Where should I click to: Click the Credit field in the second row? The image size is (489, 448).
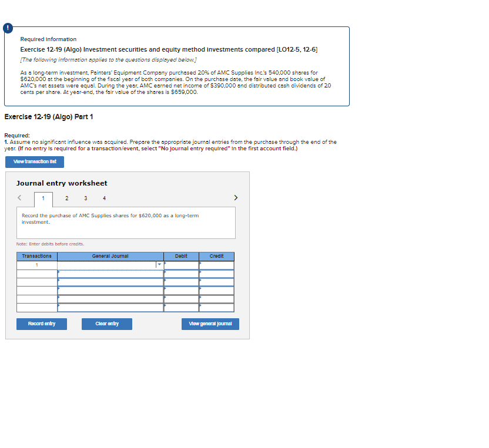pos(216,274)
